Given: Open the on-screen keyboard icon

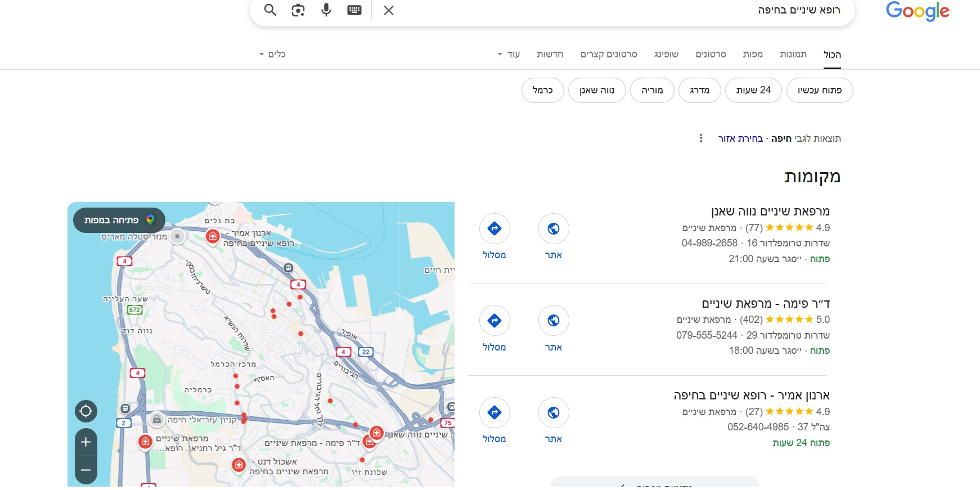Looking at the screenshot, I should click(354, 10).
